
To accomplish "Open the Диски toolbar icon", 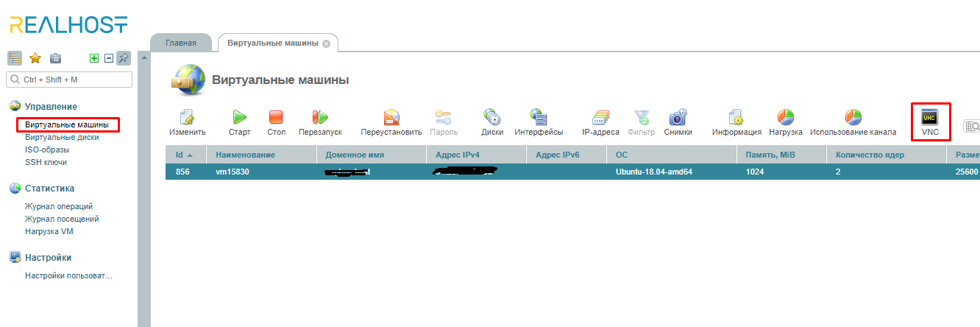I will coord(492,117).
